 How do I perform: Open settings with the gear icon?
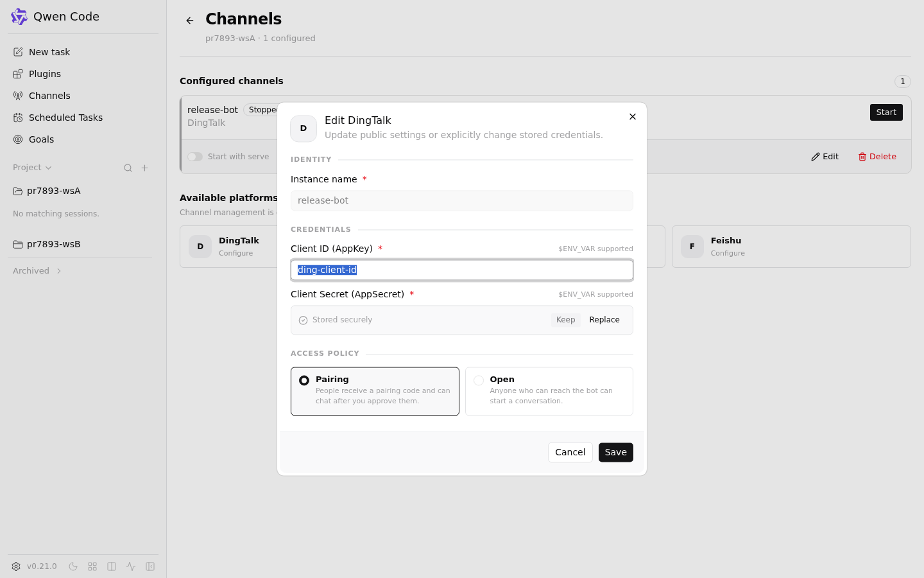[x=16, y=566]
